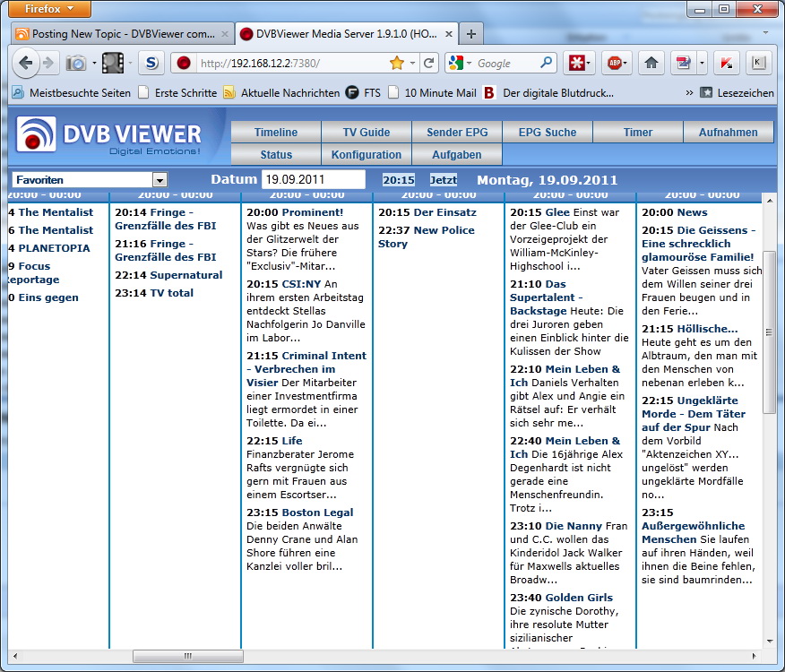
Task: Open the search engine Google dropdown
Action: (x=469, y=63)
